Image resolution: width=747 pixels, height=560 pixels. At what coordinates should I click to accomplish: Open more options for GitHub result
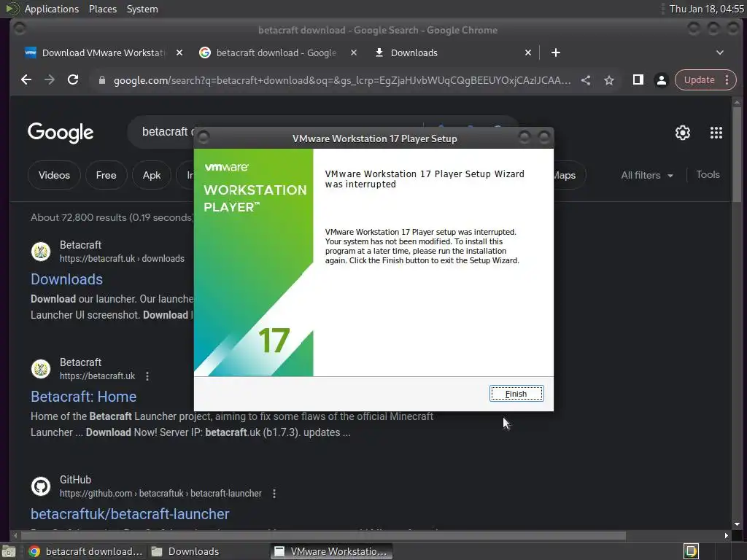point(274,494)
